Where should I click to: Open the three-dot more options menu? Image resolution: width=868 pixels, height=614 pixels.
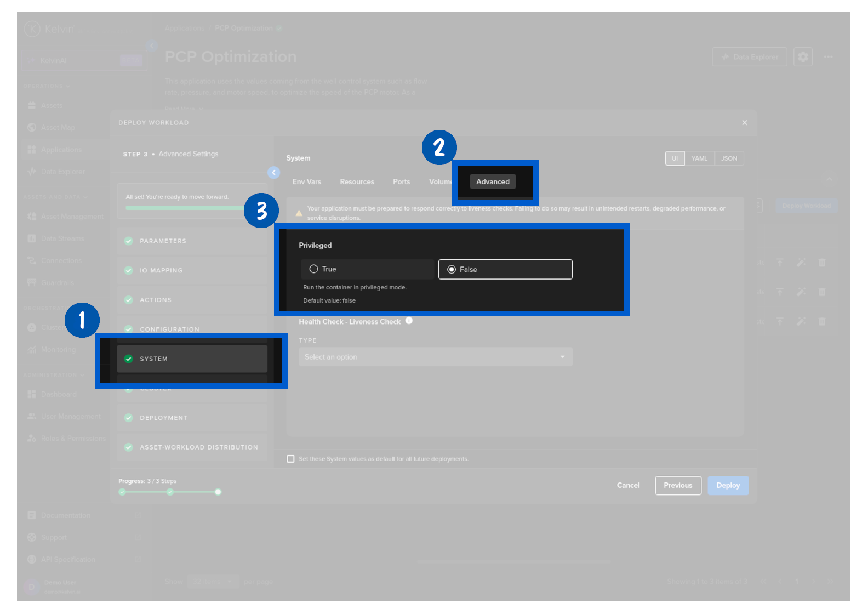point(828,57)
